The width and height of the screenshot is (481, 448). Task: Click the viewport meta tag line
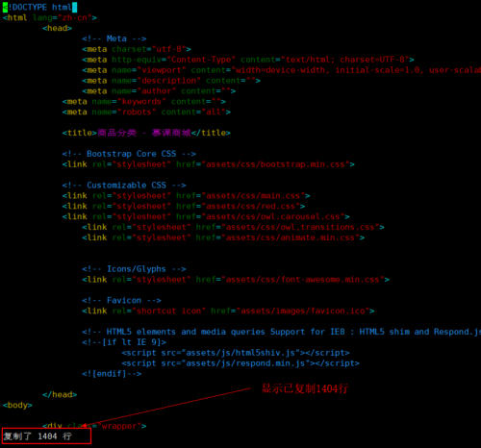click(x=281, y=70)
